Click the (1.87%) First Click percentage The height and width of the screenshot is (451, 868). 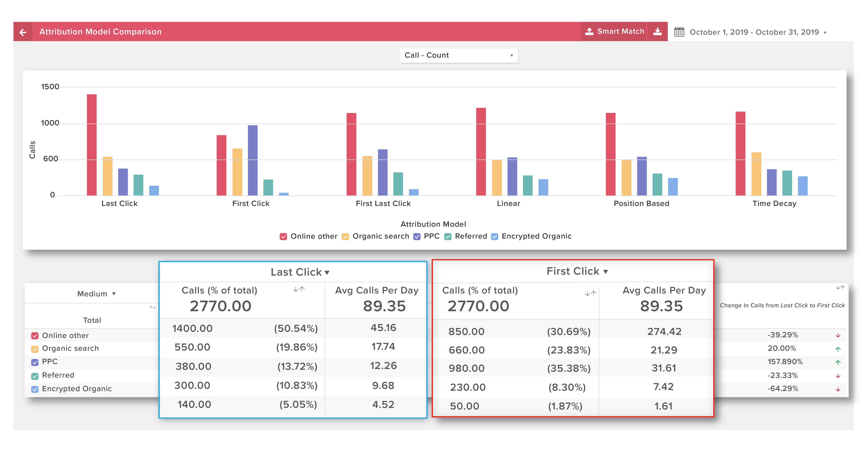click(x=565, y=407)
